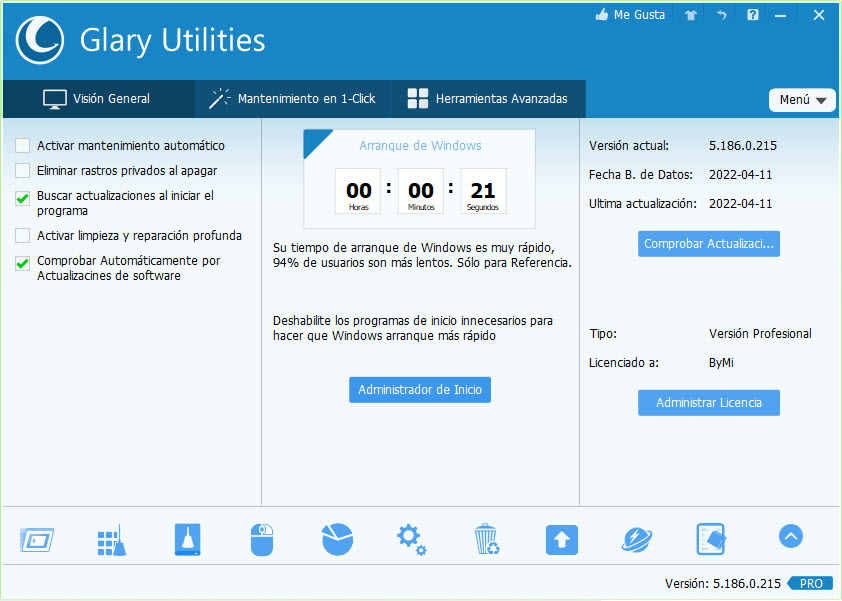
Task: Click the undo arrow icon in title bar
Action: coord(721,15)
